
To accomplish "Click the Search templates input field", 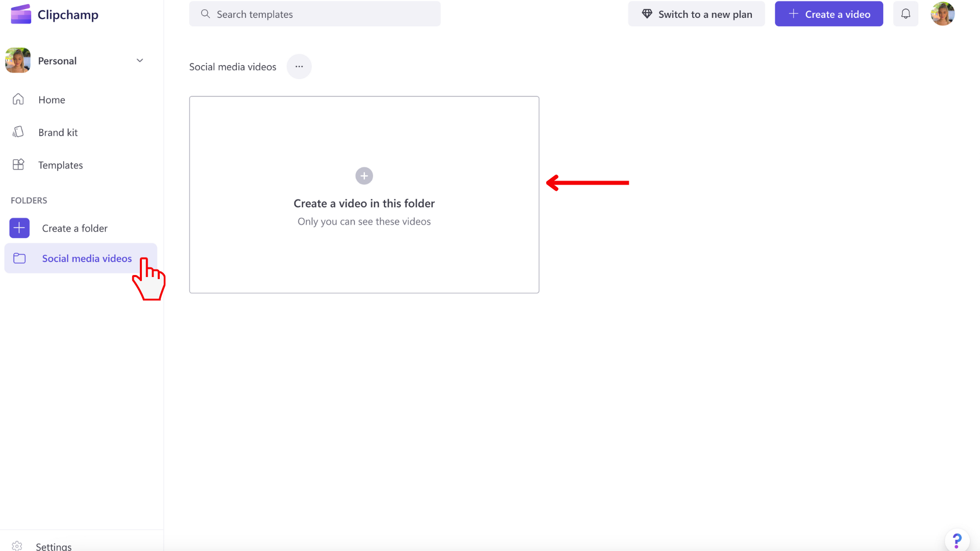I will coord(315,14).
